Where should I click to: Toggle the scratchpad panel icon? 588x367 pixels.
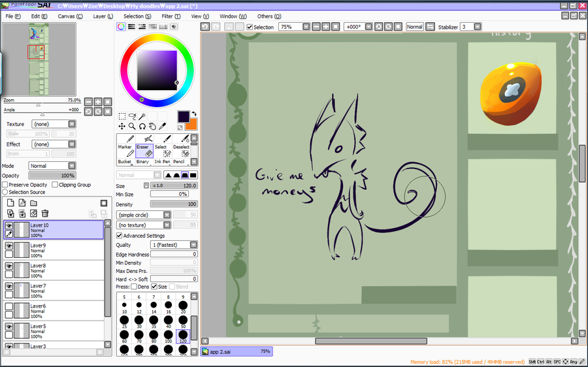click(x=174, y=27)
